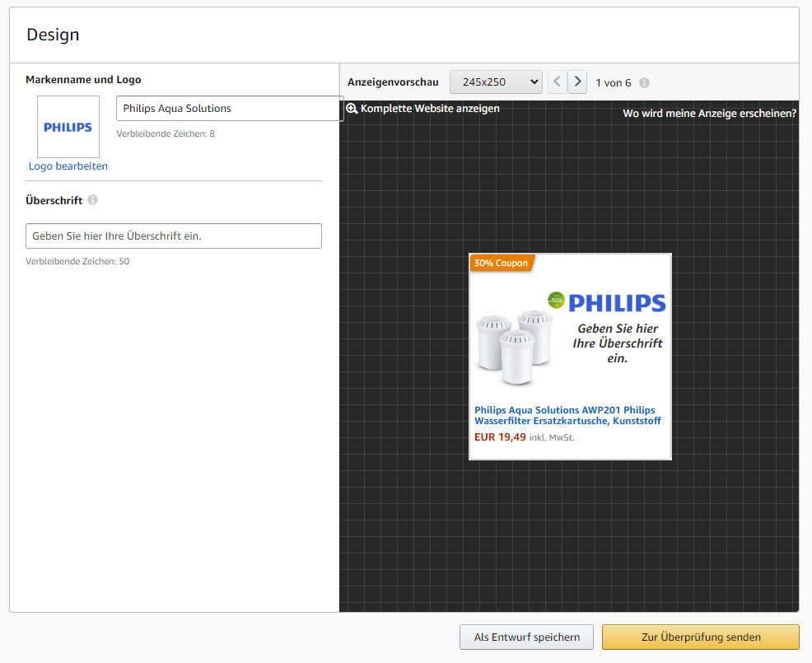This screenshot has width=812, height=663.
Task: Click the Design section heading
Action: coord(53,35)
